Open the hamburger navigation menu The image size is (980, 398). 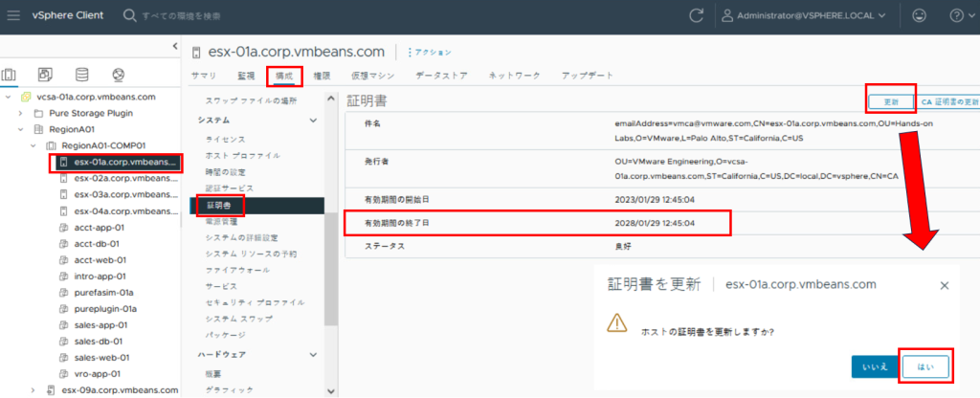tap(13, 15)
